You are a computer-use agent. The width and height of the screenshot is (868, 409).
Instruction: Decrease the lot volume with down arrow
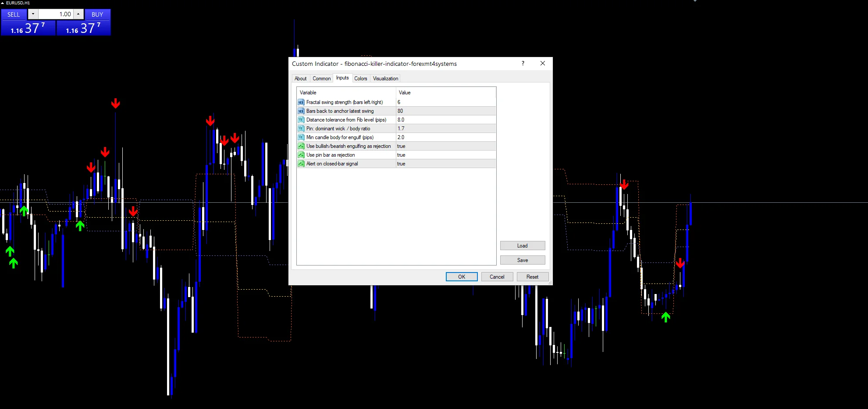33,14
